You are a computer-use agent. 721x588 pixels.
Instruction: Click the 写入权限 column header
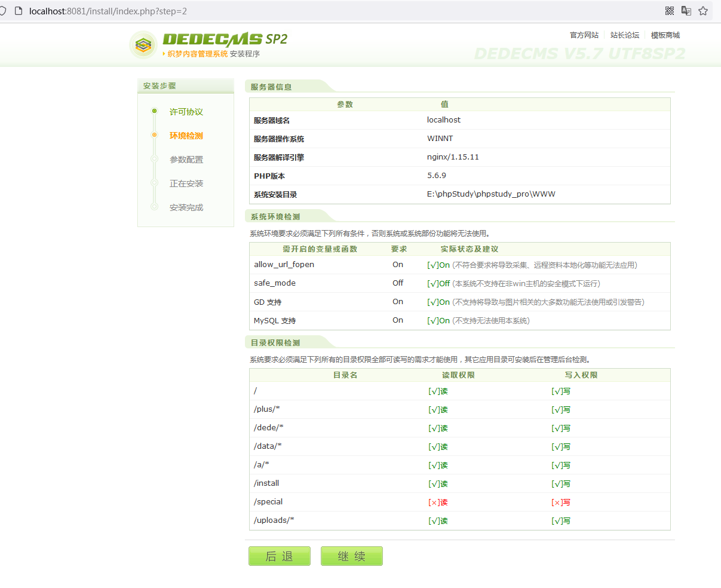pos(581,375)
